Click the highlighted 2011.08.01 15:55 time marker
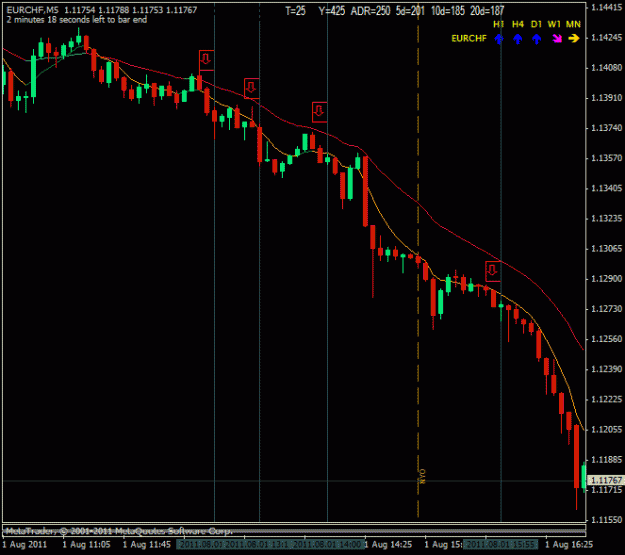Image resolution: width=625 pixels, height=555 pixels. tap(501, 544)
